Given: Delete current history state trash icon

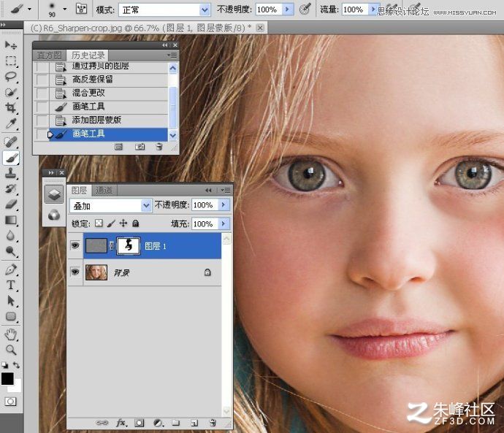Looking at the screenshot, I should [159, 147].
